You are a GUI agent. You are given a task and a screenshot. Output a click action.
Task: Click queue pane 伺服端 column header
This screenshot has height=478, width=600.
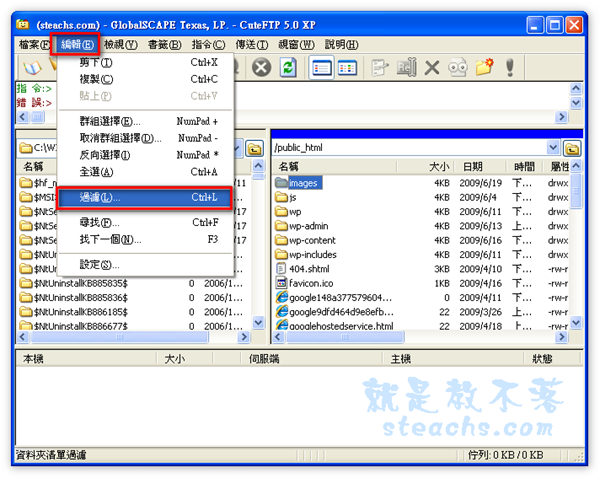312,359
